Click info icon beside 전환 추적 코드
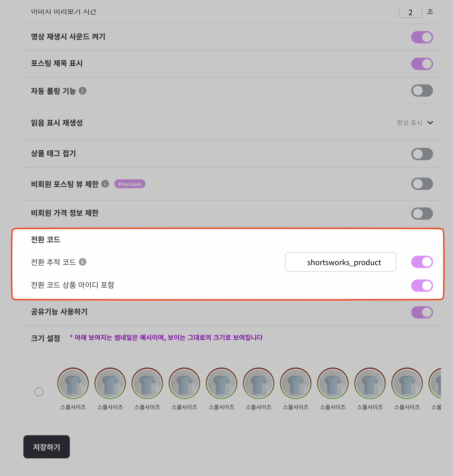453x476 pixels. [83, 262]
